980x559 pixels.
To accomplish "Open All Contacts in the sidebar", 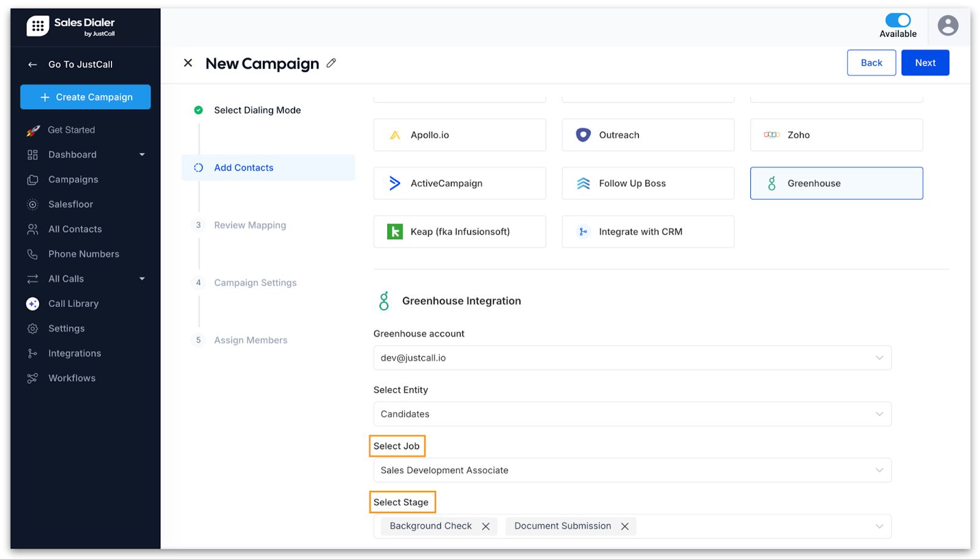I will click(x=75, y=229).
